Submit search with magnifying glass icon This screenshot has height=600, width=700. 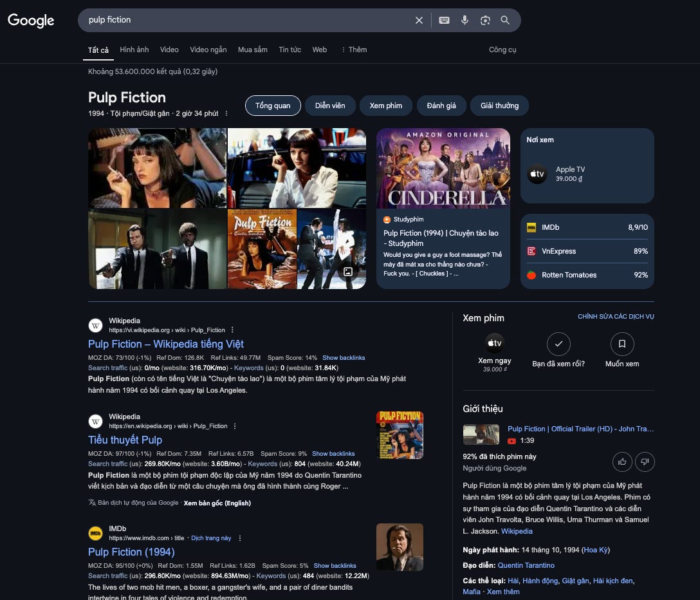[x=505, y=20]
